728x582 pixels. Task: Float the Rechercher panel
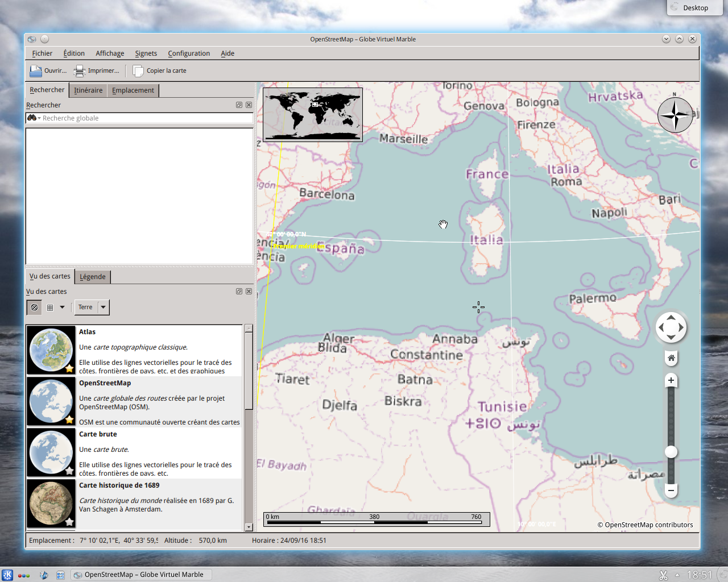[239, 105]
